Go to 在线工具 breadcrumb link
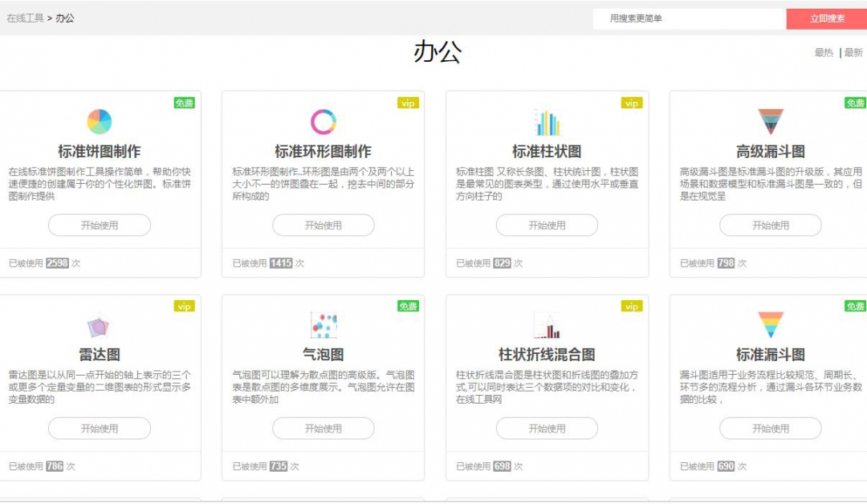 tap(25, 18)
